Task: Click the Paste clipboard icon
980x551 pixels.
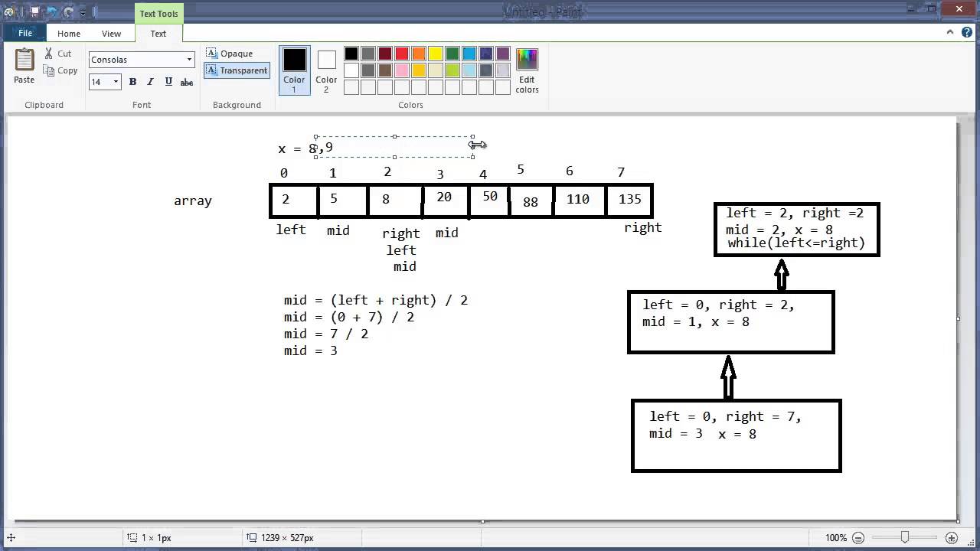Action: tap(24, 60)
